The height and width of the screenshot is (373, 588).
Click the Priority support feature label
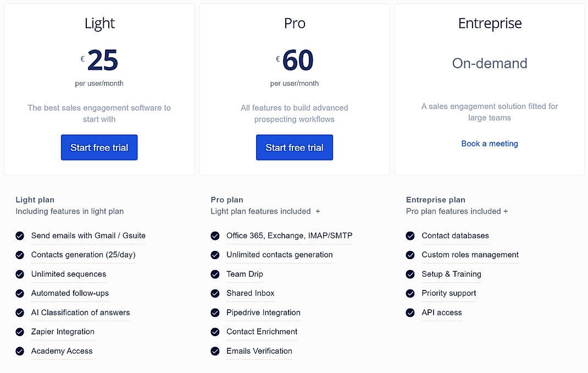[448, 293]
